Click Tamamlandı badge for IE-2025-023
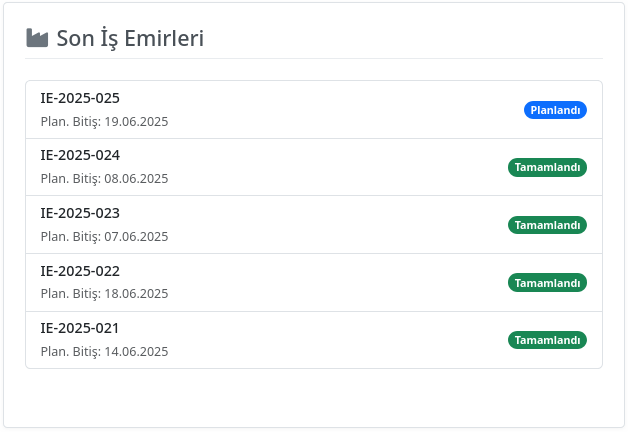Image resolution: width=628 pixels, height=432 pixels. tap(547, 225)
